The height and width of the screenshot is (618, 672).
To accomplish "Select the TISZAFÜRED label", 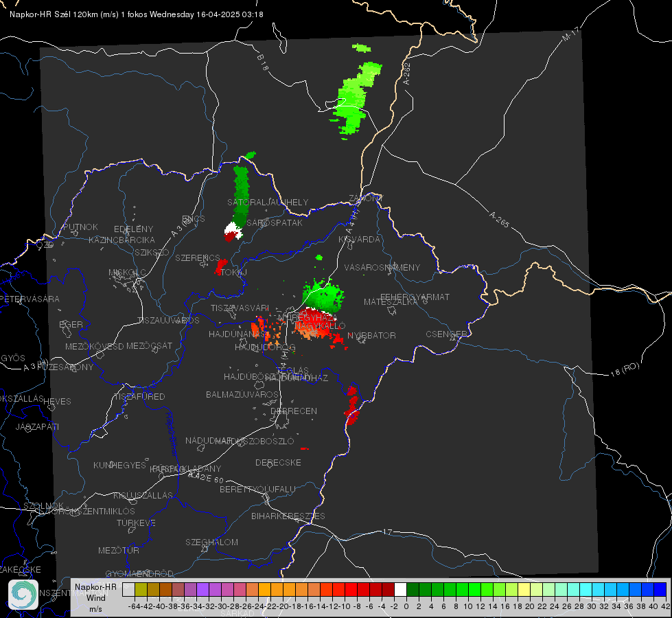I will pyautogui.click(x=140, y=397).
